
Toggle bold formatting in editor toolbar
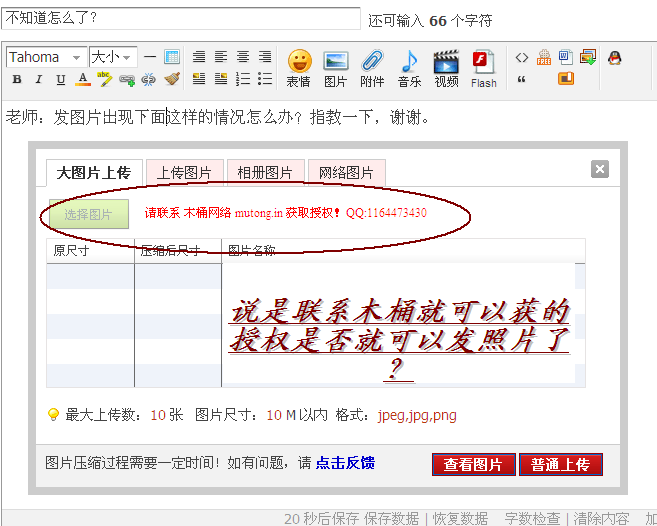(x=17, y=80)
